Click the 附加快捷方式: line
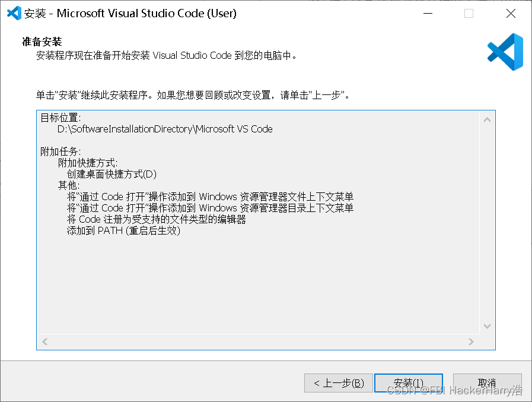The width and height of the screenshot is (532, 402). (x=88, y=163)
